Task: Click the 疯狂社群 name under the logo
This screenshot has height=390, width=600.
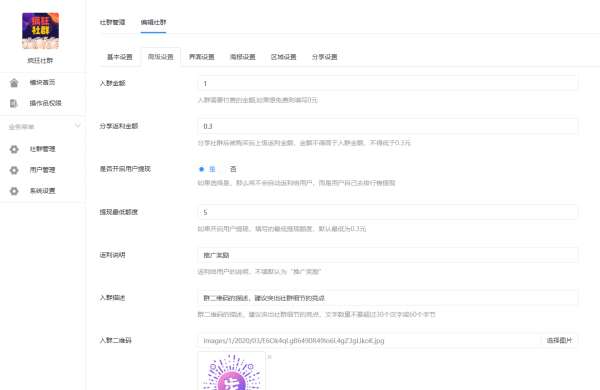Action: [x=41, y=60]
